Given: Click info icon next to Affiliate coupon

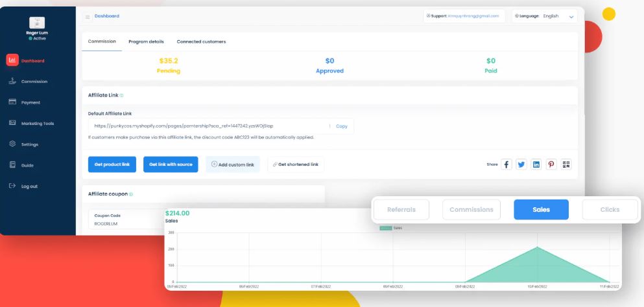Looking at the screenshot, I should [131, 194].
